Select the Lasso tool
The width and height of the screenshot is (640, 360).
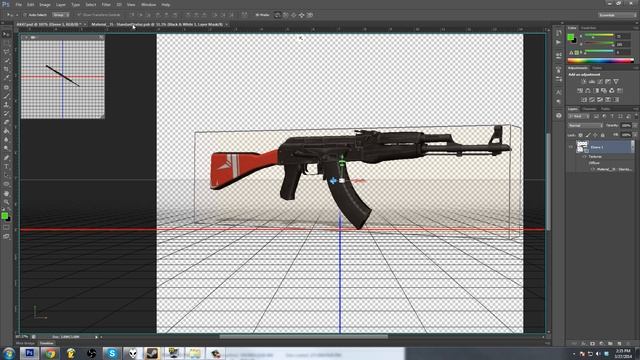point(6,52)
